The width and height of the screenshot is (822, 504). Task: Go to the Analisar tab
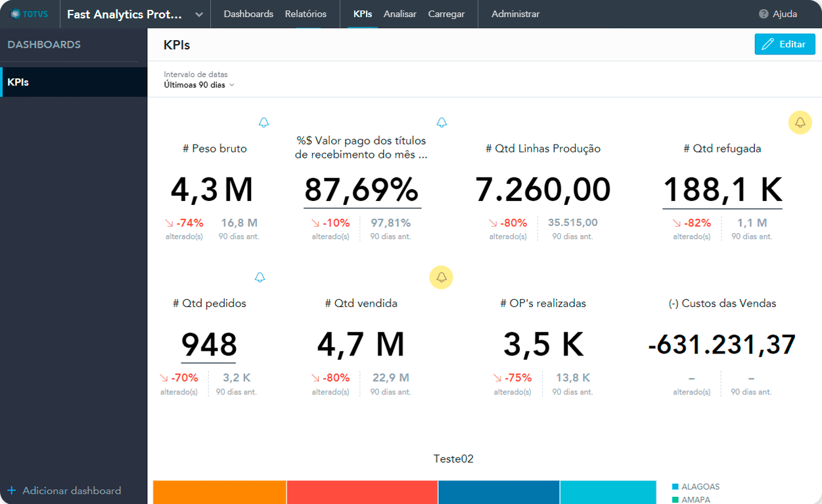(400, 14)
